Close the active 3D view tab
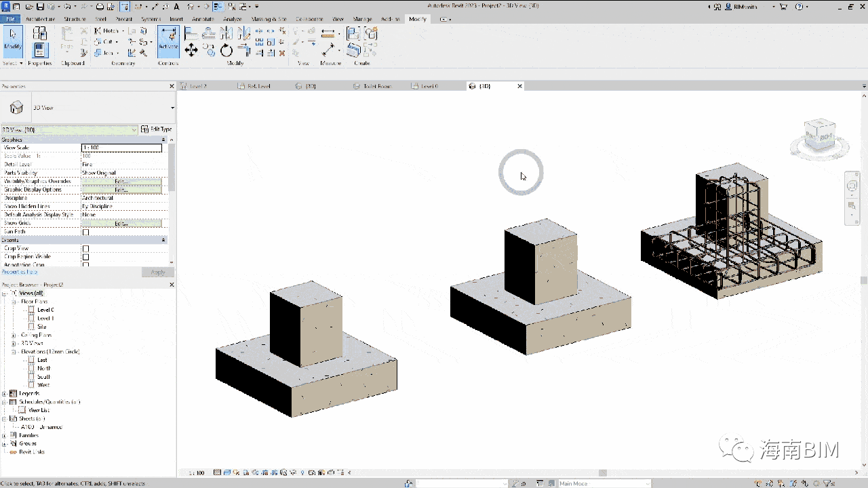This screenshot has width=868, height=488. [520, 86]
